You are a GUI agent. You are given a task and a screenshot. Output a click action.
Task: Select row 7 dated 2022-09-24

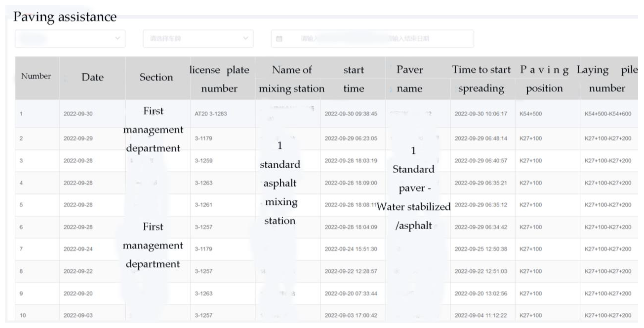coord(78,249)
